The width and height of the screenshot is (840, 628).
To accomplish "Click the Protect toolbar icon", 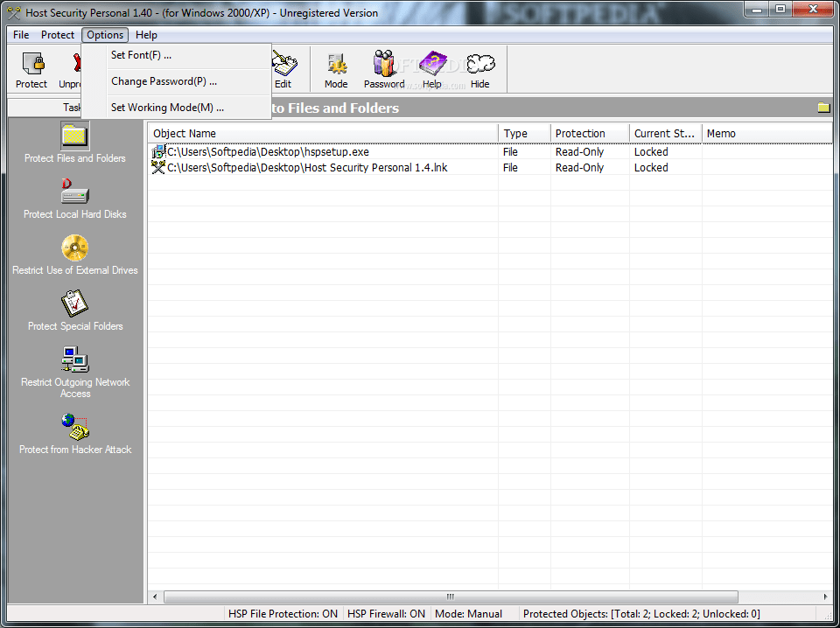I will click(x=31, y=64).
